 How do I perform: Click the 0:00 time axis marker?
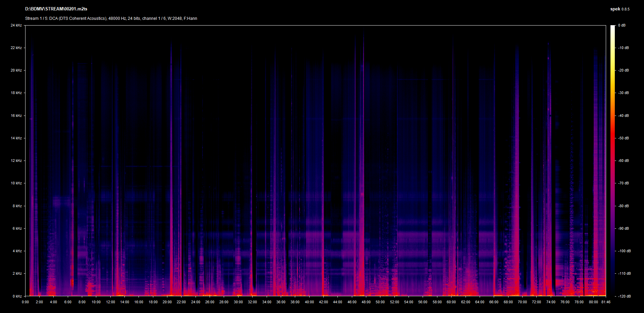coord(25,302)
